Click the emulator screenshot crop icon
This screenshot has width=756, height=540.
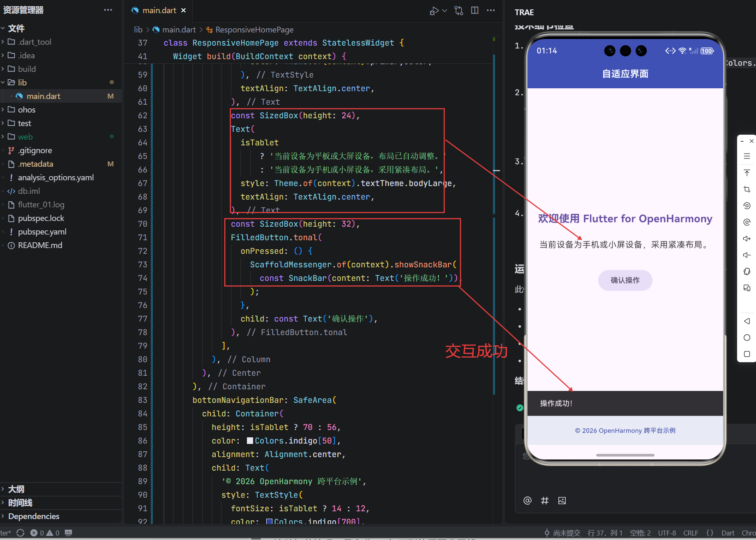pyautogui.click(x=747, y=189)
